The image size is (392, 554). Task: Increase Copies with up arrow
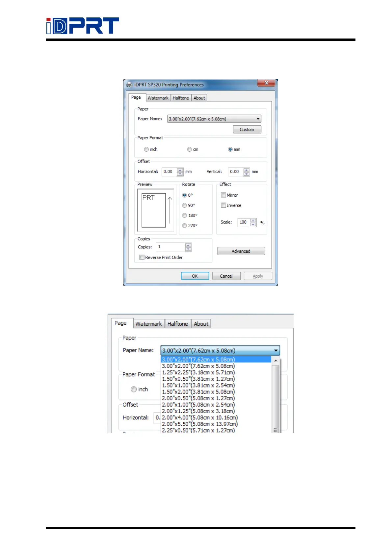coord(188,245)
